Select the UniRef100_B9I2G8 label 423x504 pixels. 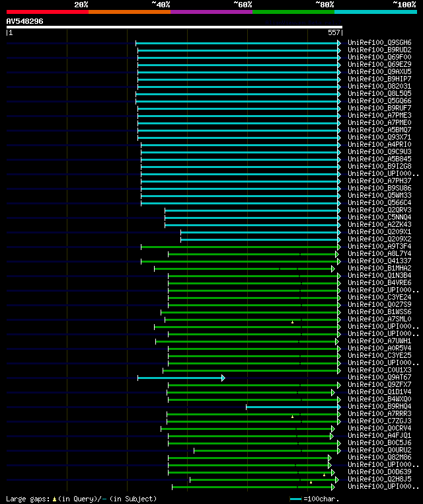[x=379, y=166]
